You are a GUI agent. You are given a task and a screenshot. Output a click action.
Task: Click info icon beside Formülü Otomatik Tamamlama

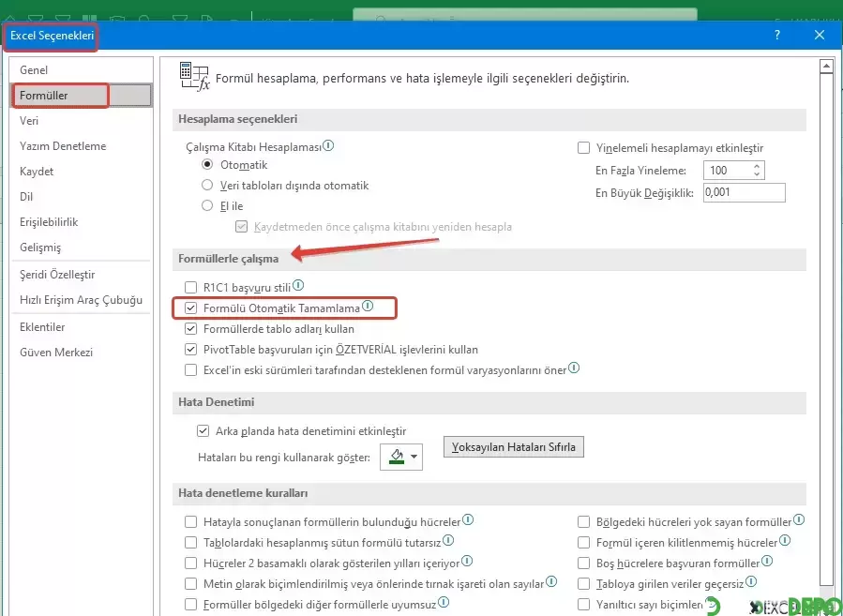point(368,306)
